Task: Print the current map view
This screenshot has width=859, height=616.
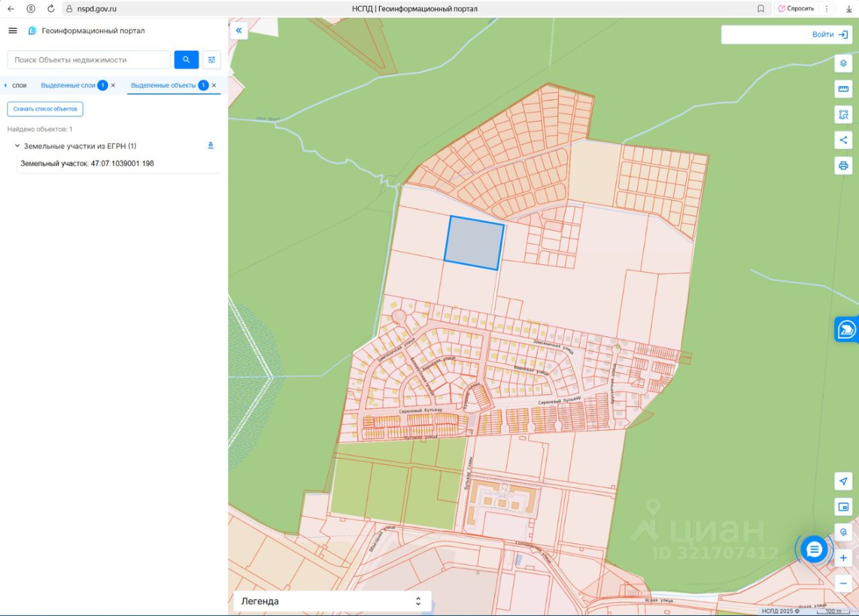Action: pos(843,165)
